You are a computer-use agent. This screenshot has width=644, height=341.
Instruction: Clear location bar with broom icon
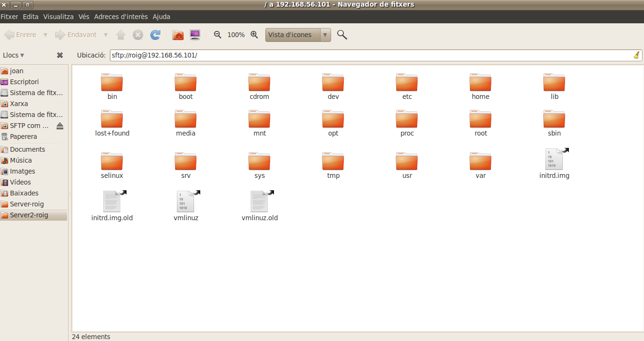point(636,55)
